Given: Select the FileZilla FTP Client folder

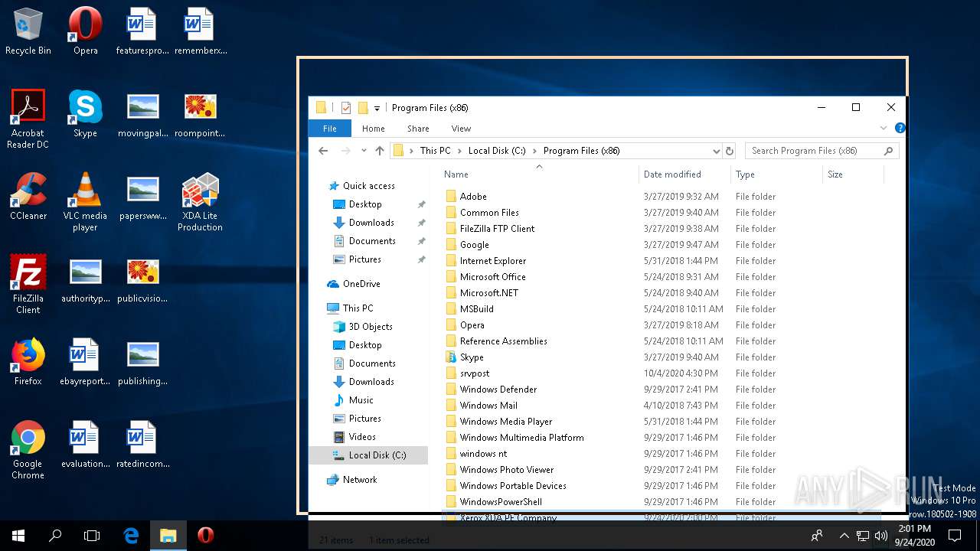Looking at the screenshot, I should click(x=497, y=229).
